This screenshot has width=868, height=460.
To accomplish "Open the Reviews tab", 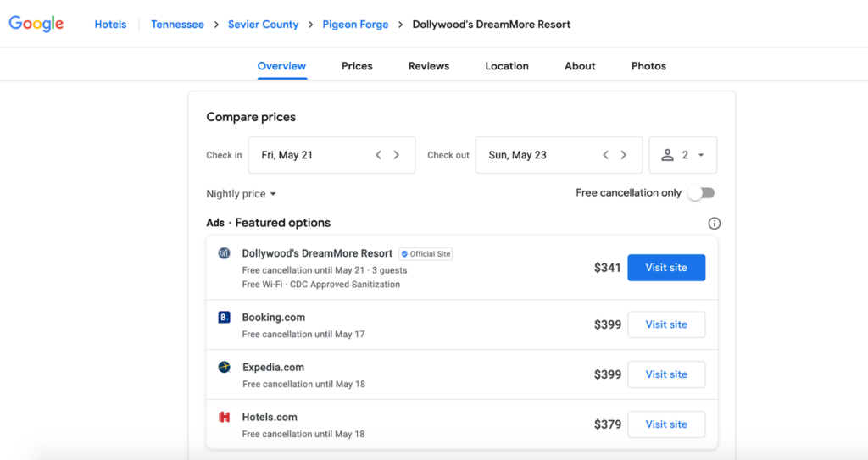I will [429, 66].
